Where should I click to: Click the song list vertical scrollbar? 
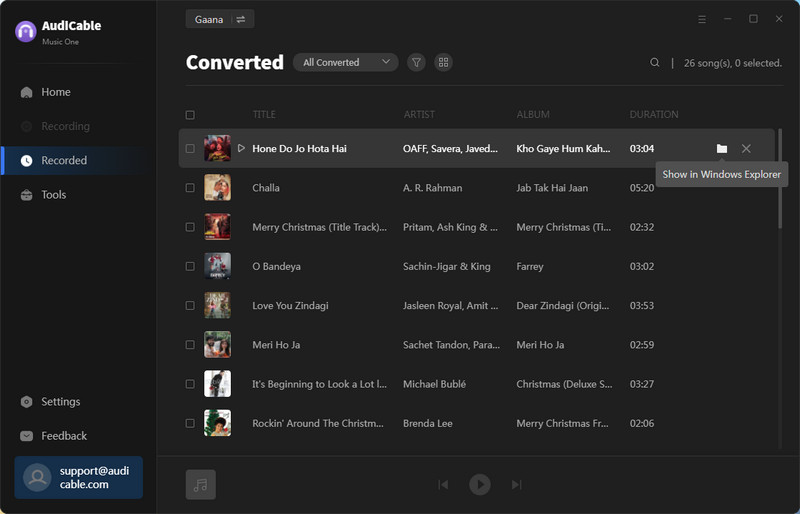point(780,179)
